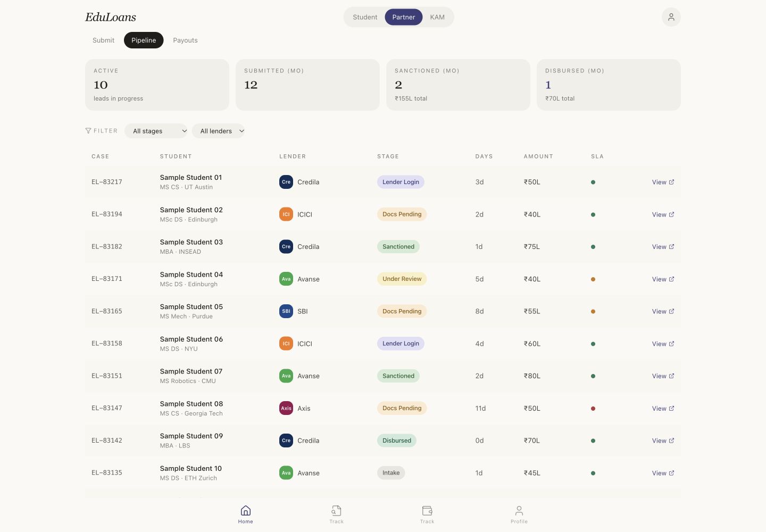This screenshot has width=766, height=532.
Task: Click the Disbursed stage badge
Action: tap(397, 440)
